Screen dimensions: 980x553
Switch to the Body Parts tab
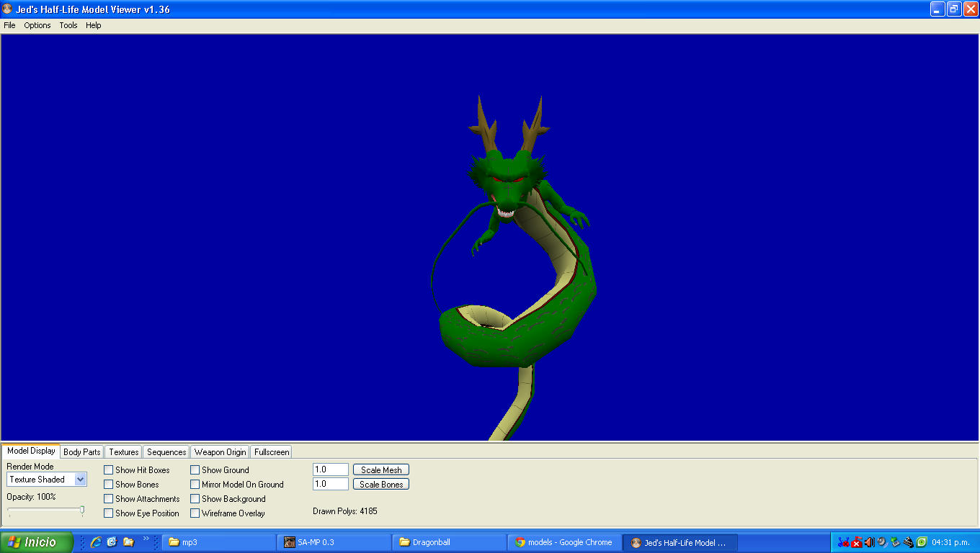(82, 452)
